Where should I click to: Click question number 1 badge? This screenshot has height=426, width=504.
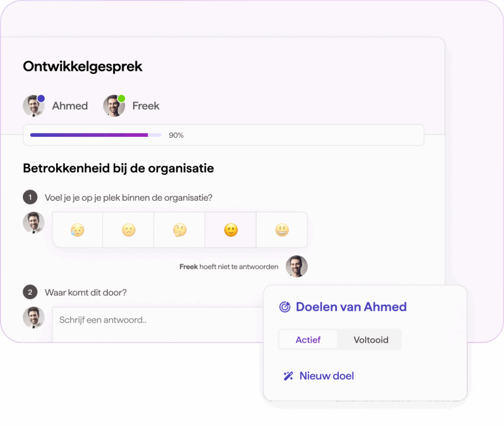coord(30,197)
